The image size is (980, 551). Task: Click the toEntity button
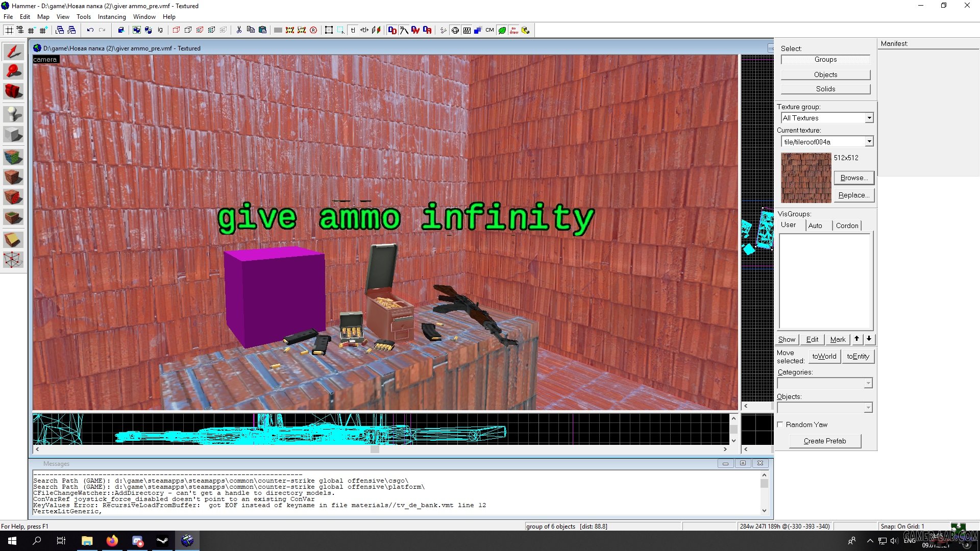click(x=858, y=356)
